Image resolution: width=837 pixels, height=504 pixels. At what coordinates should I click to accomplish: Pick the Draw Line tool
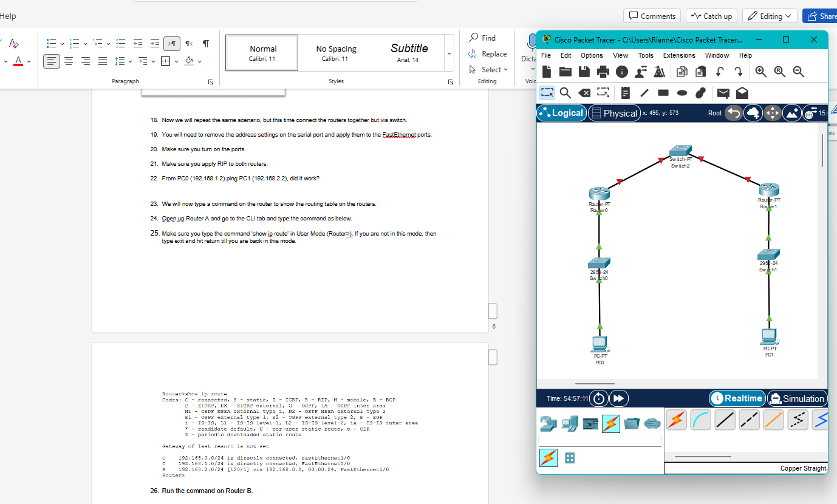pyautogui.click(x=644, y=93)
